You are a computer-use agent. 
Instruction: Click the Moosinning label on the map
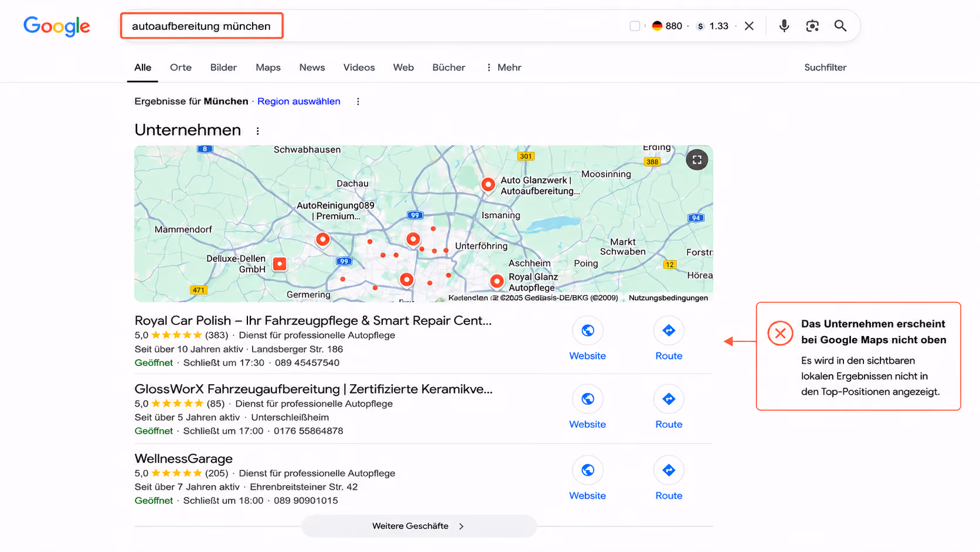click(x=606, y=174)
